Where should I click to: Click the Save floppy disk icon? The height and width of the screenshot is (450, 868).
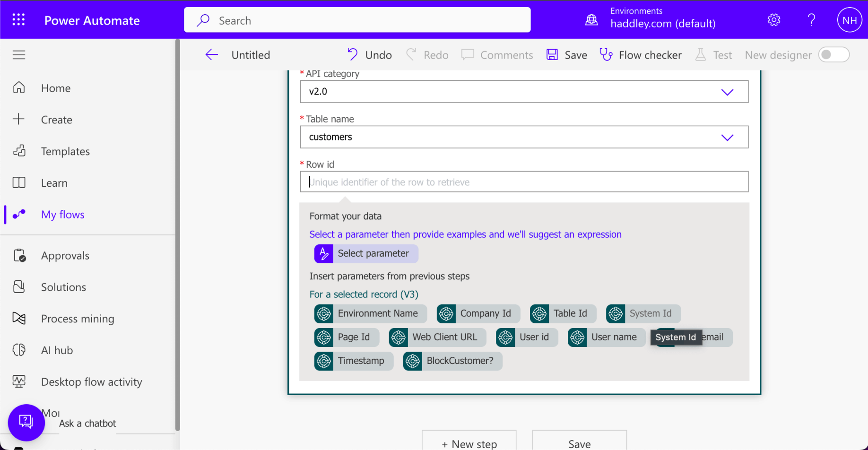click(552, 54)
